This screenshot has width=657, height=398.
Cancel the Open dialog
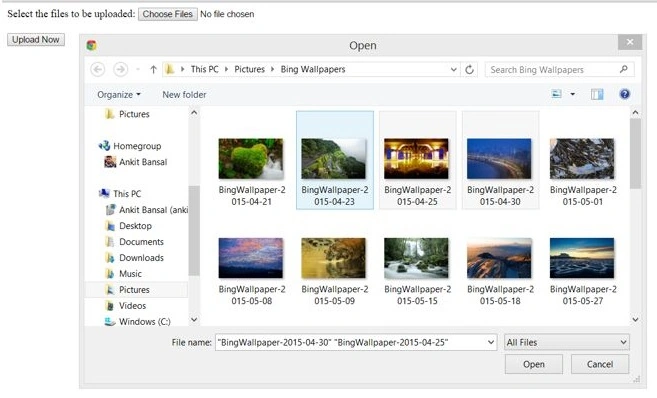600,364
